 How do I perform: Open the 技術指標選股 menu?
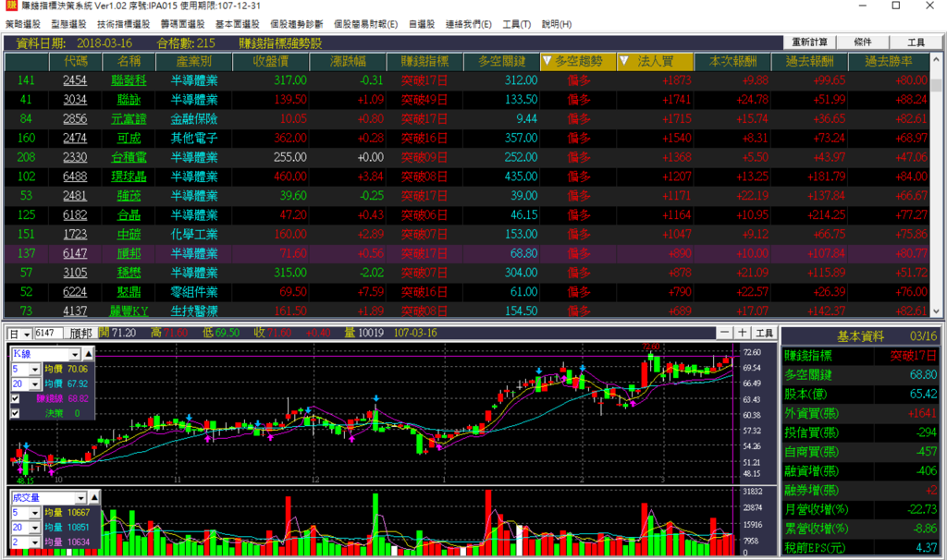pyautogui.click(x=123, y=24)
